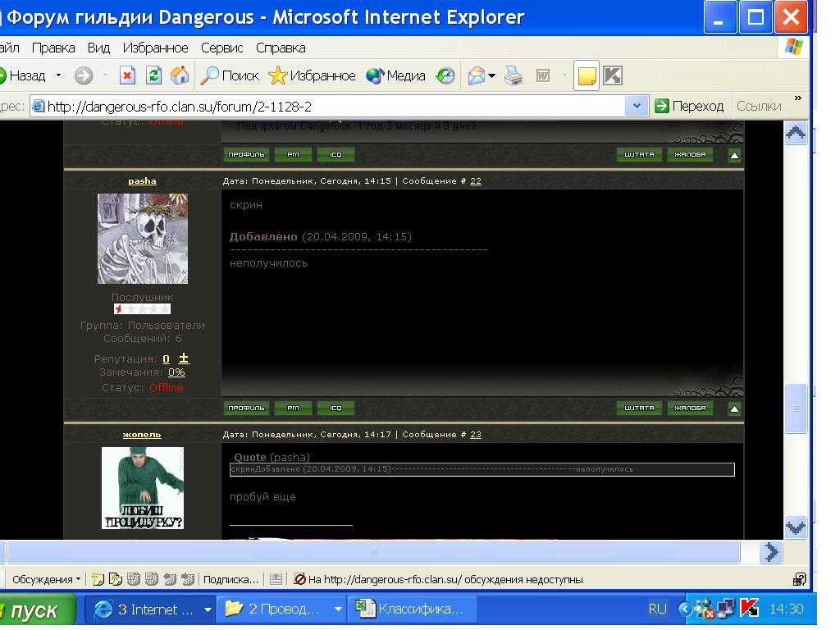Open the Обсуждения dropdown in discussions bar
This screenshot has width=840, height=630.
pos(47,579)
